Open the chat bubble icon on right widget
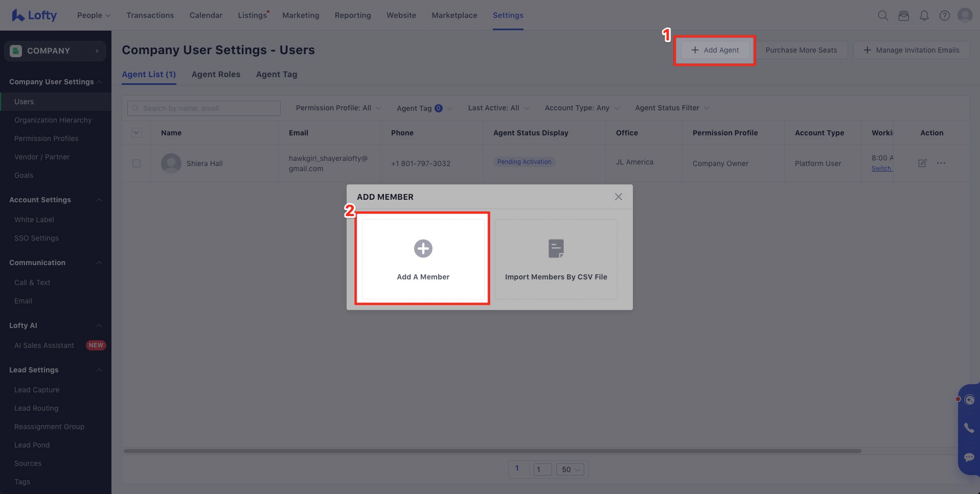Image resolution: width=980 pixels, height=494 pixels. pyautogui.click(x=969, y=457)
